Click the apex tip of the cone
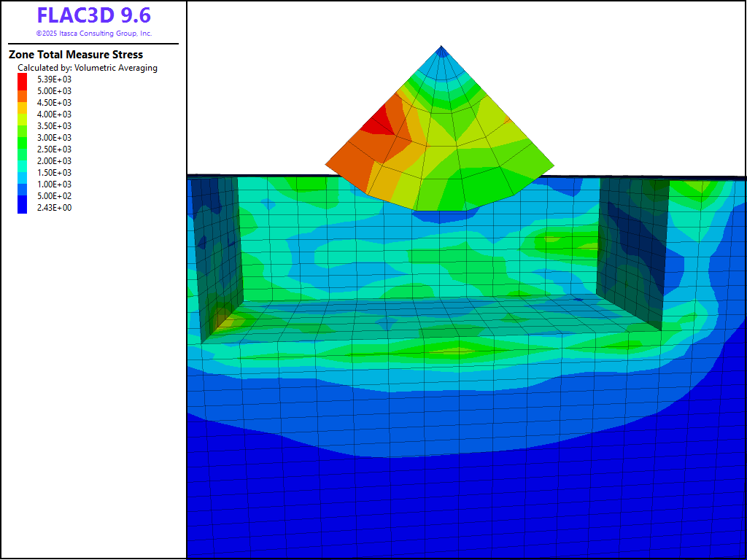The width and height of the screenshot is (747, 560). 441,49
